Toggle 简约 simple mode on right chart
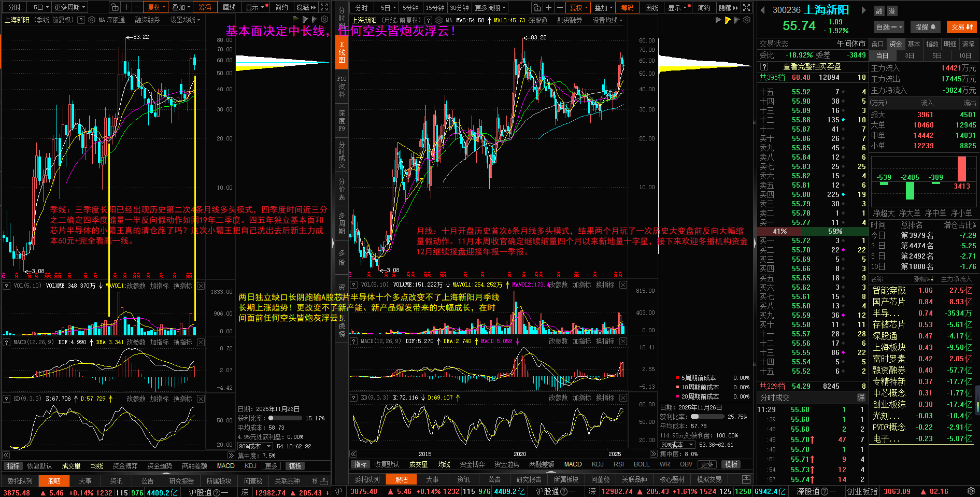The image size is (980, 497). pos(704,7)
